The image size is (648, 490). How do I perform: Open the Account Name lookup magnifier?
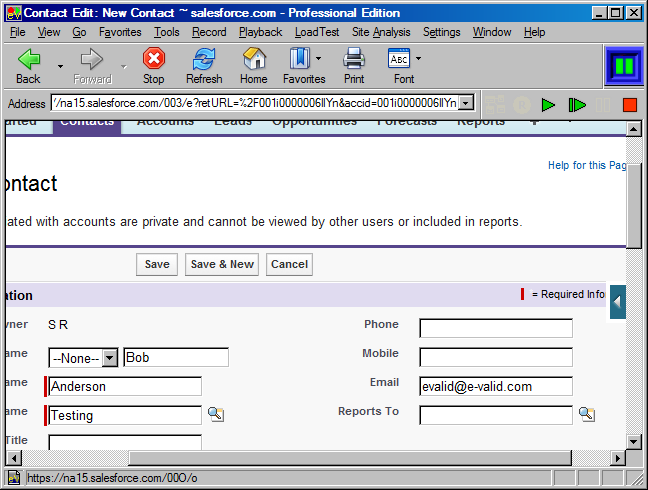pyautogui.click(x=216, y=414)
